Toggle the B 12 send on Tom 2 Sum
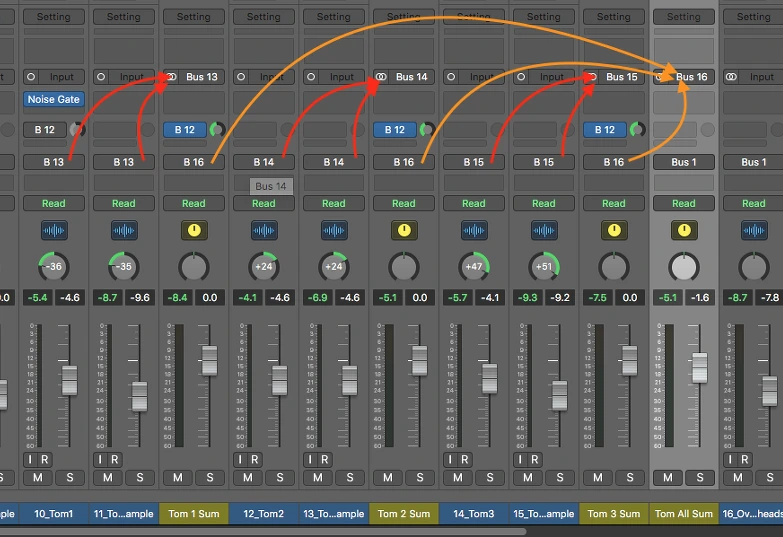This screenshot has height=537, width=783. (394, 130)
